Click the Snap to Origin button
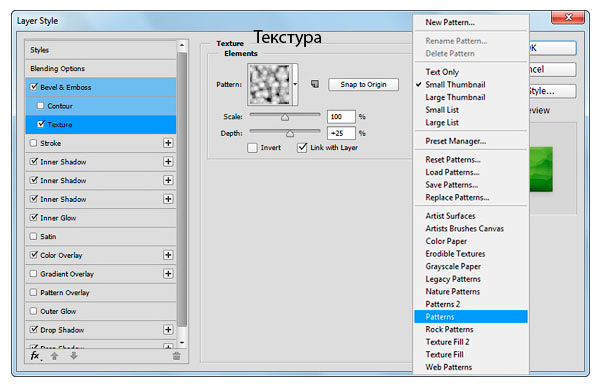 click(x=363, y=84)
